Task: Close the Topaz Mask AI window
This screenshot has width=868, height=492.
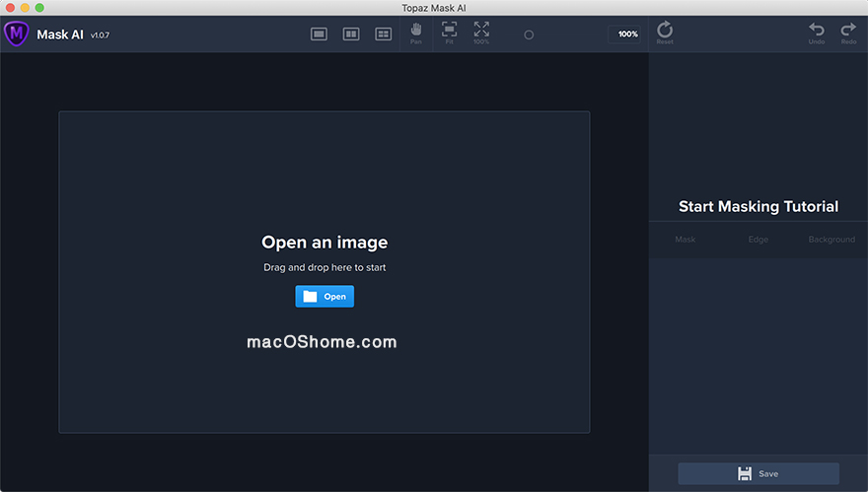Action: (10, 8)
